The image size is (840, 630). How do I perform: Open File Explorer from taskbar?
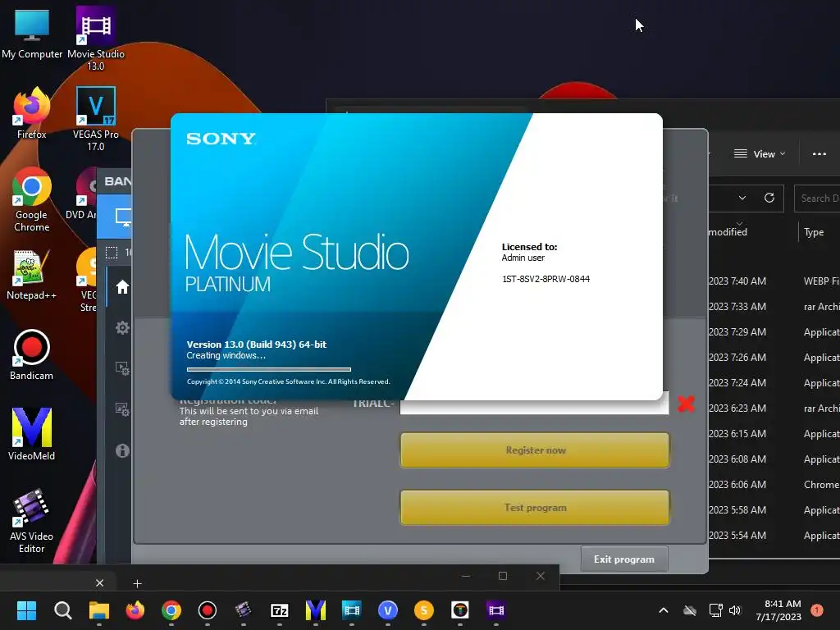(x=99, y=610)
